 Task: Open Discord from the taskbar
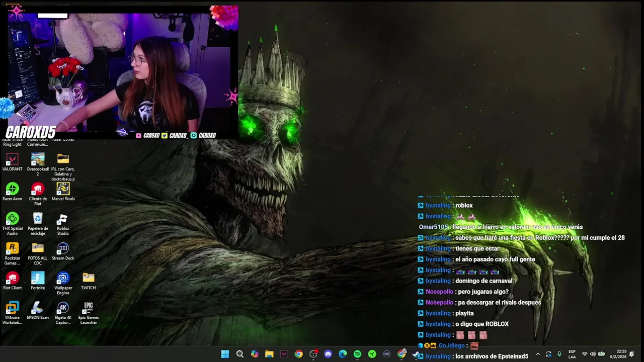pyautogui.click(x=328, y=354)
